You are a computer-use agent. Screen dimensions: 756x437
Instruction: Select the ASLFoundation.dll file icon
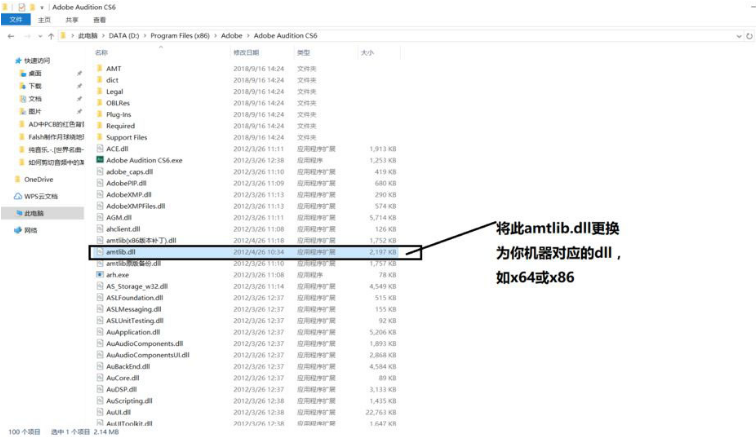100,298
